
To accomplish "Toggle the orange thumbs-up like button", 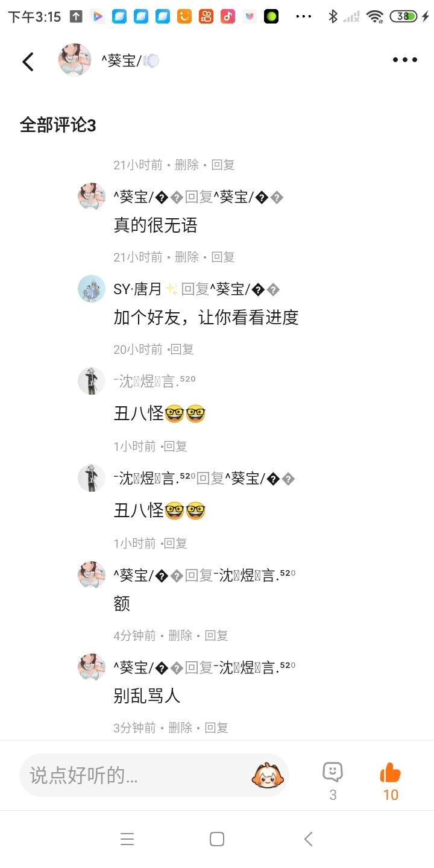I will 391,772.
